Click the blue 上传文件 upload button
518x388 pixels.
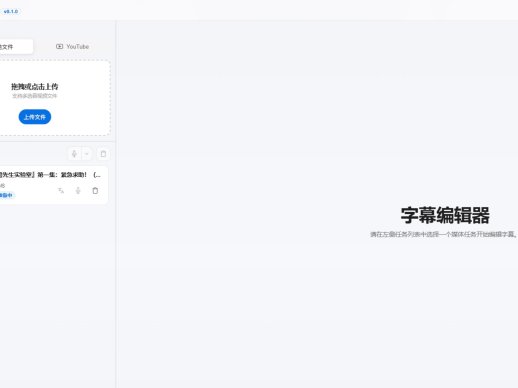[35, 117]
